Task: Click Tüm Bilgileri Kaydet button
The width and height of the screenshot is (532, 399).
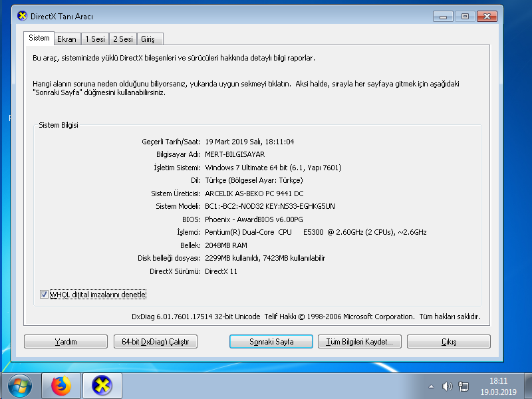Action: pyautogui.click(x=360, y=342)
